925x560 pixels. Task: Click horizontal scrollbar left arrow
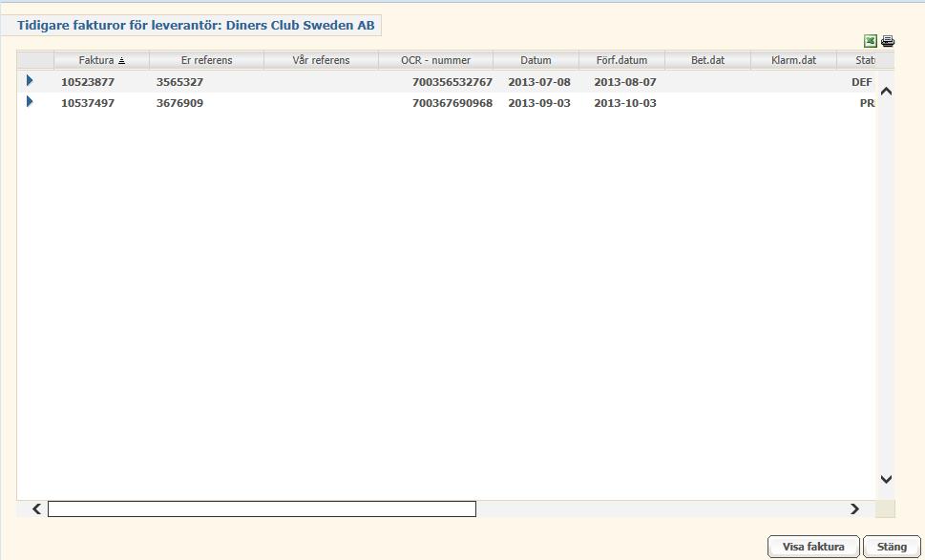coord(36,508)
